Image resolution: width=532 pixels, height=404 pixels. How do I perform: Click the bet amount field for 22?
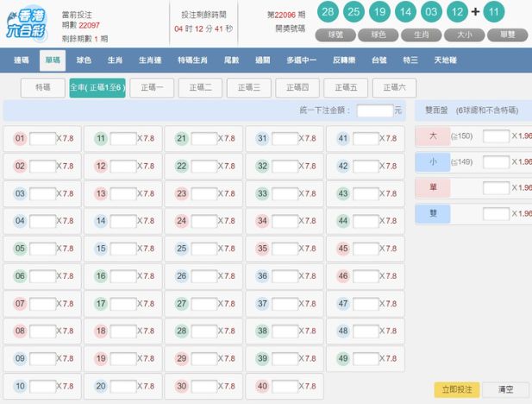coord(204,166)
